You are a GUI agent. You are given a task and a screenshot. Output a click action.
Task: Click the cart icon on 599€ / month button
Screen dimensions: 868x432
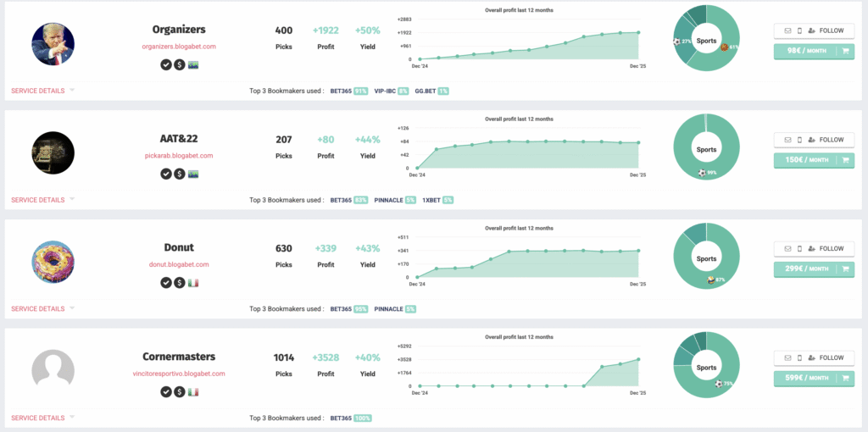tap(844, 379)
